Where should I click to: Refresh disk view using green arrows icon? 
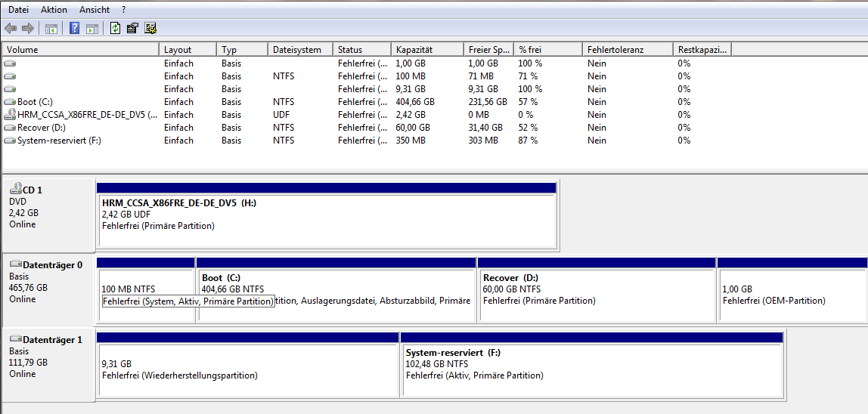(115, 29)
